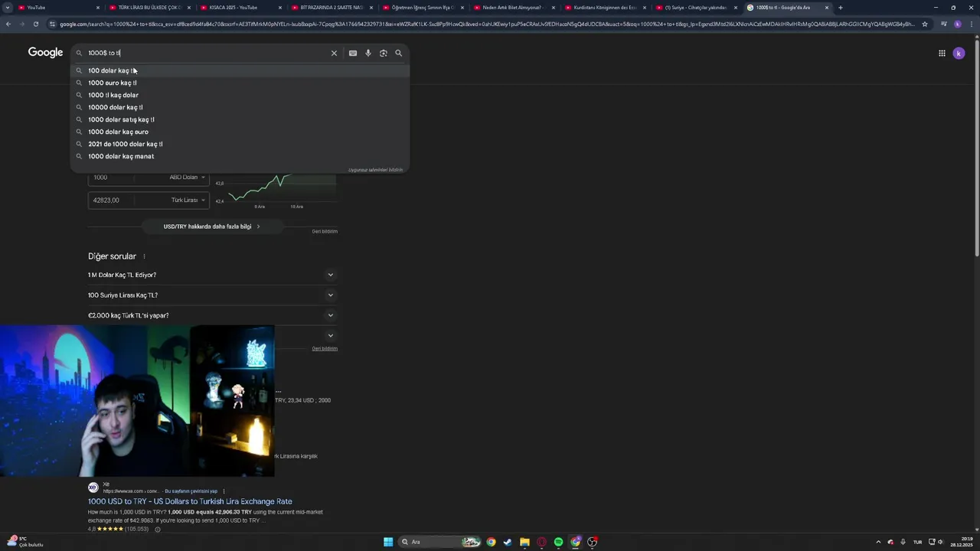980x551 pixels.
Task: Report inappropriate predictions link
Action: [x=375, y=170]
